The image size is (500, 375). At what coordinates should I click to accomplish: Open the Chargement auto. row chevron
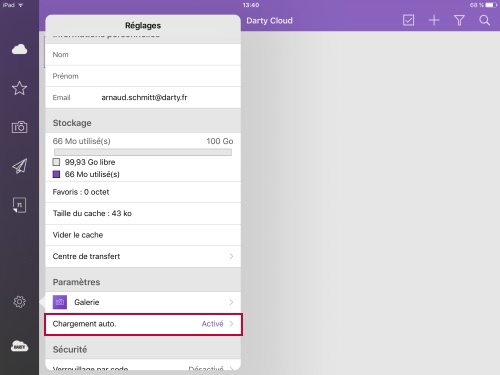(231, 324)
